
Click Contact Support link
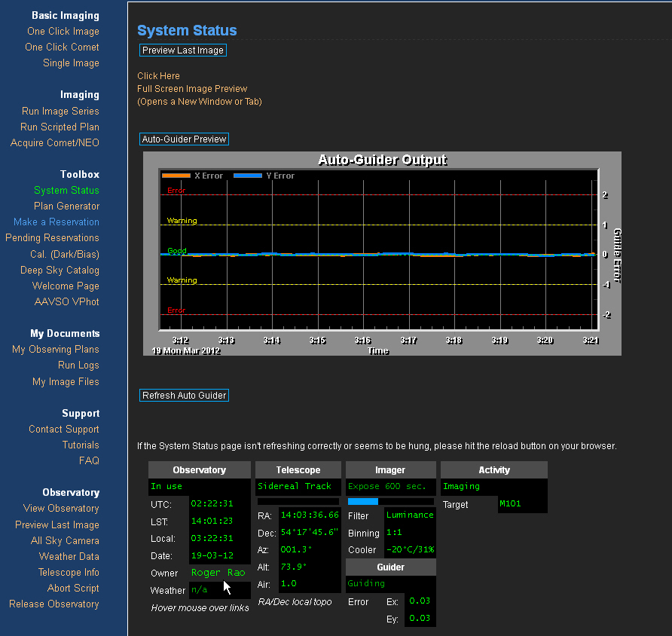64,429
